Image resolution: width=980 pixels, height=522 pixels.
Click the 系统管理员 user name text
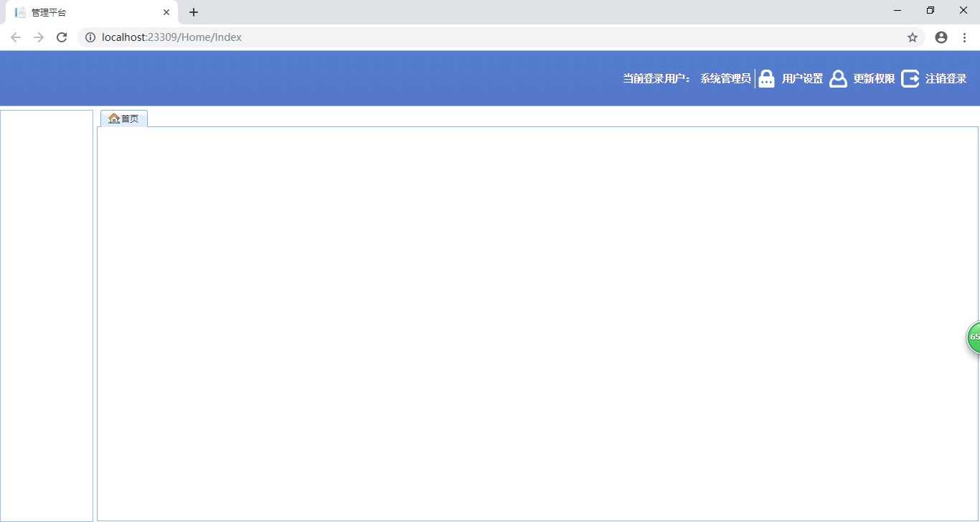click(725, 79)
